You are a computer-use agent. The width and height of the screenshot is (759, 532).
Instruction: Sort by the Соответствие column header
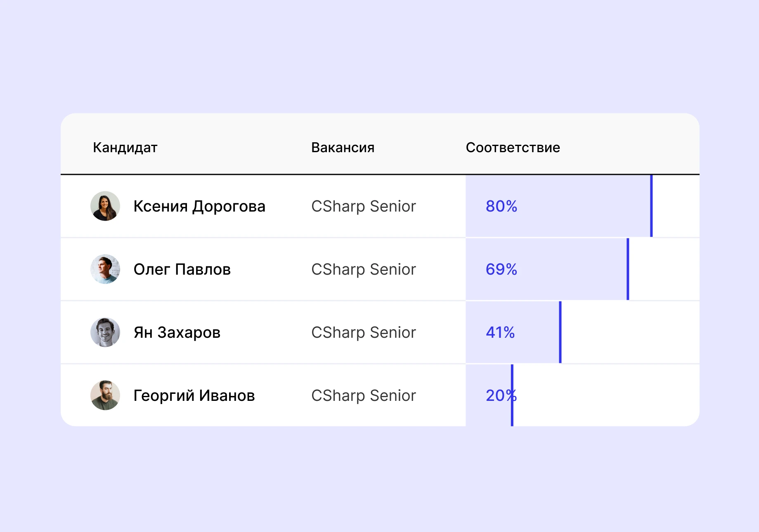[x=513, y=148]
